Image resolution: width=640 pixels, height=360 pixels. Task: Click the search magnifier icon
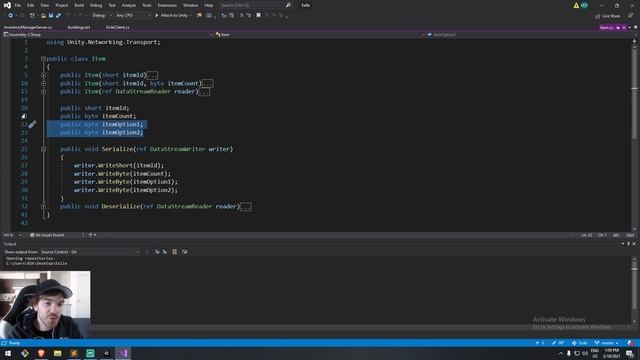288,5
